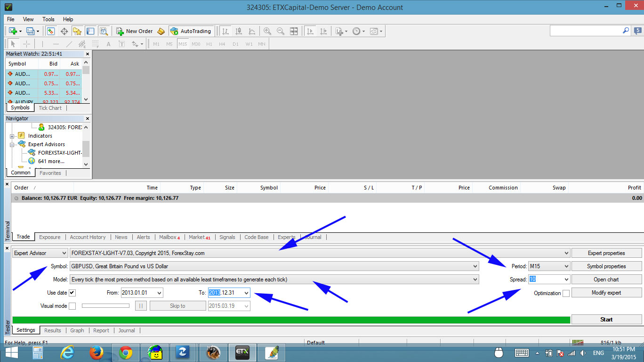Enable the Visual mode checkbox
The image size is (644, 362).
point(72,306)
